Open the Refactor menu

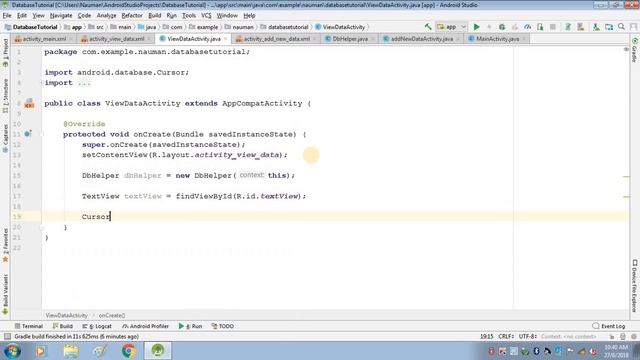pyautogui.click(x=132, y=16)
